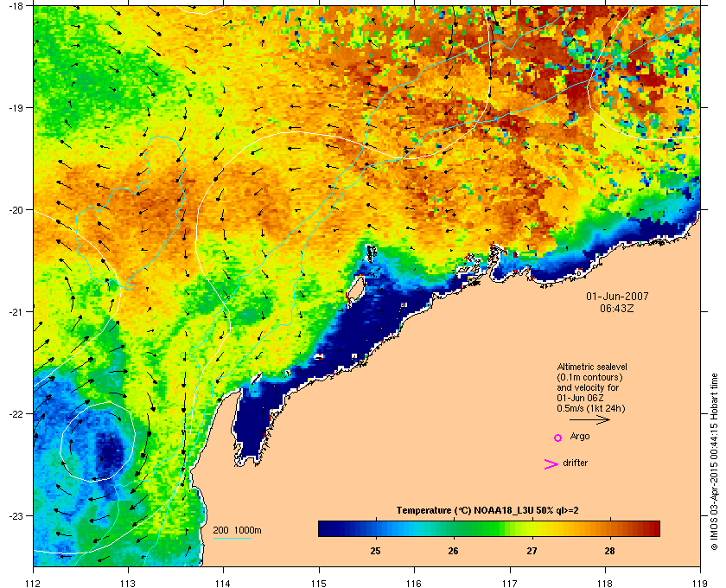
Task: Click the colorbar tick label 28
Action: tap(610, 551)
